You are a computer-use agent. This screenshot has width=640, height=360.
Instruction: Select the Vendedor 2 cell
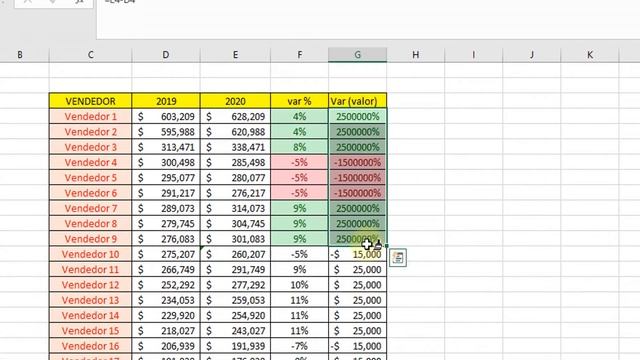point(90,132)
